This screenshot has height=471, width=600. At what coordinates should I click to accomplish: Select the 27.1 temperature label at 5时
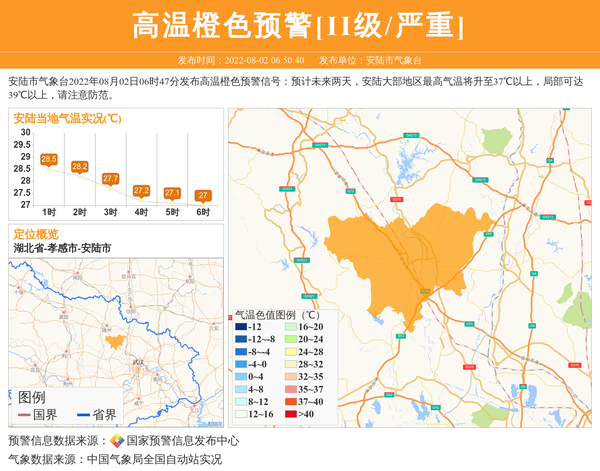pyautogui.click(x=172, y=192)
